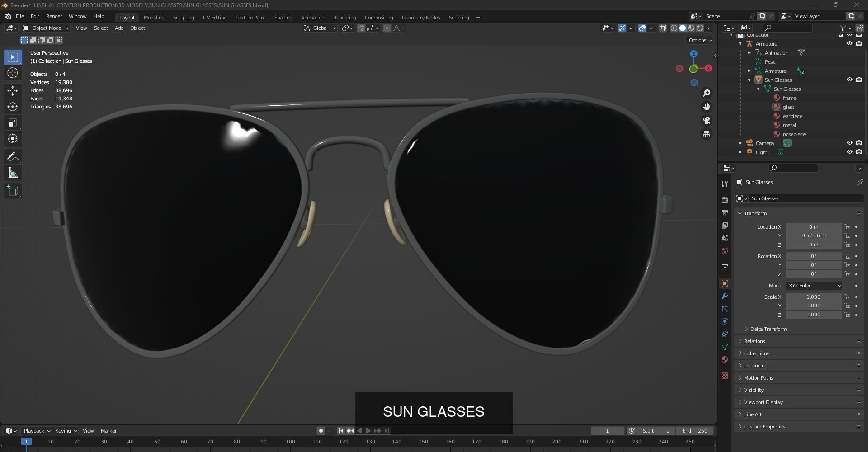The width and height of the screenshot is (868, 452).
Task: Select the Scale tool
Action: point(13,122)
